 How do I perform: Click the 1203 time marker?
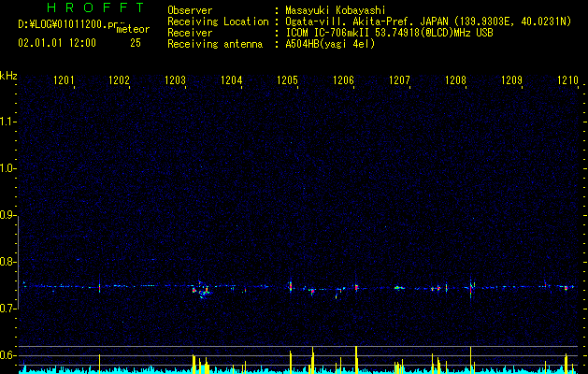tap(175, 79)
